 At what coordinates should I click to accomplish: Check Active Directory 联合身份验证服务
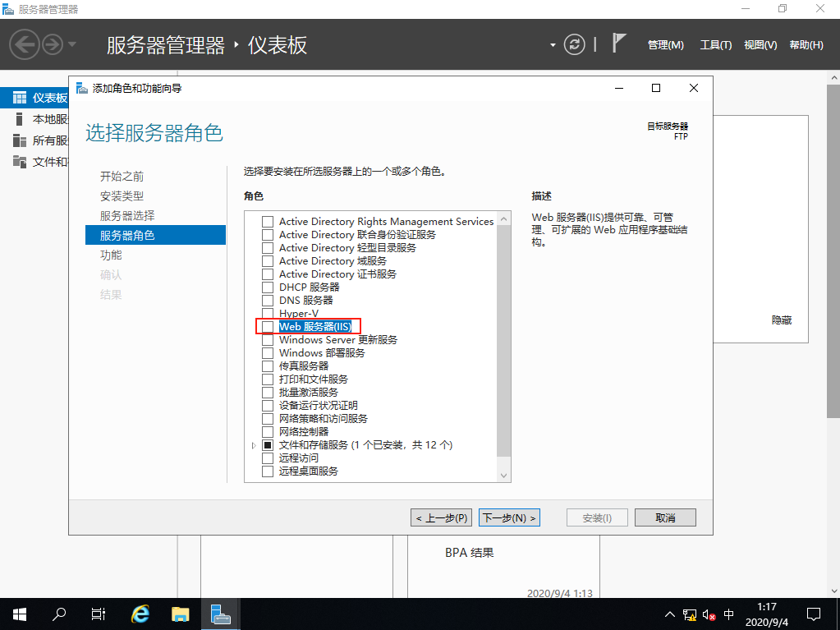click(268, 235)
